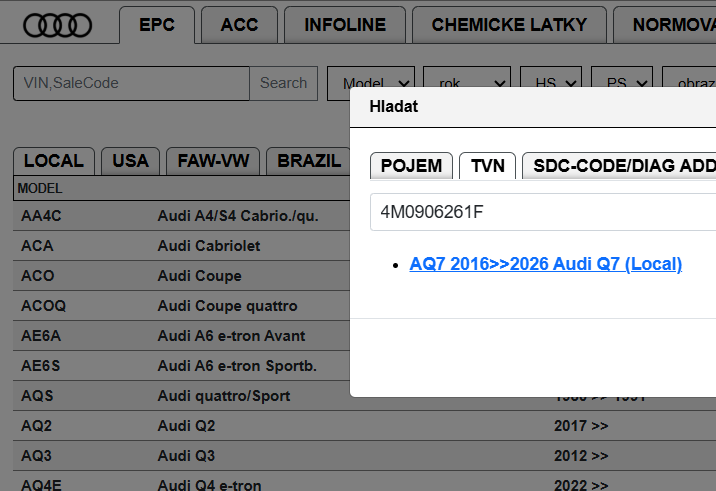Select the CHEMICKE LATKY tab
The width and height of the screenshot is (716, 491).
point(509,25)
